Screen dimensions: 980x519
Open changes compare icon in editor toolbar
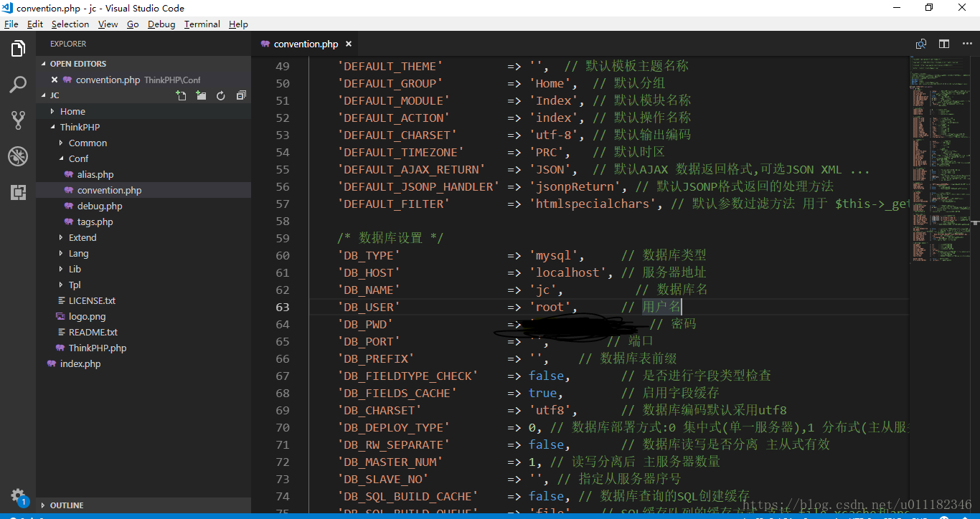[x=921, y=44]
